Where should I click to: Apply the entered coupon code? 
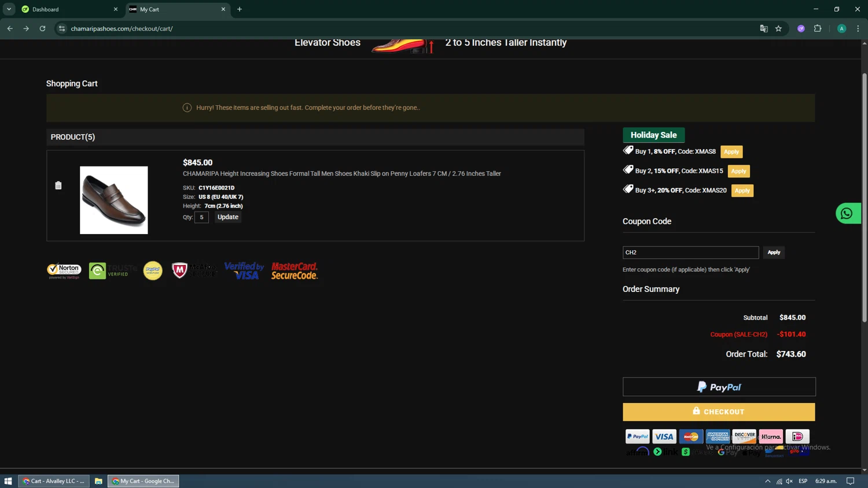[774, 252]
